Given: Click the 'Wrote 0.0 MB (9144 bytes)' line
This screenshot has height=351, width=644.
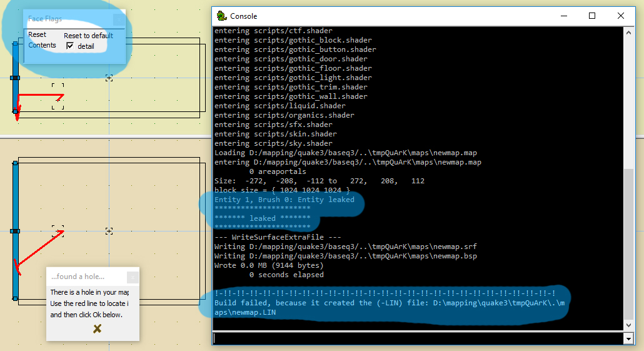Looking at the screenshot, I should [x=269, y=265].
